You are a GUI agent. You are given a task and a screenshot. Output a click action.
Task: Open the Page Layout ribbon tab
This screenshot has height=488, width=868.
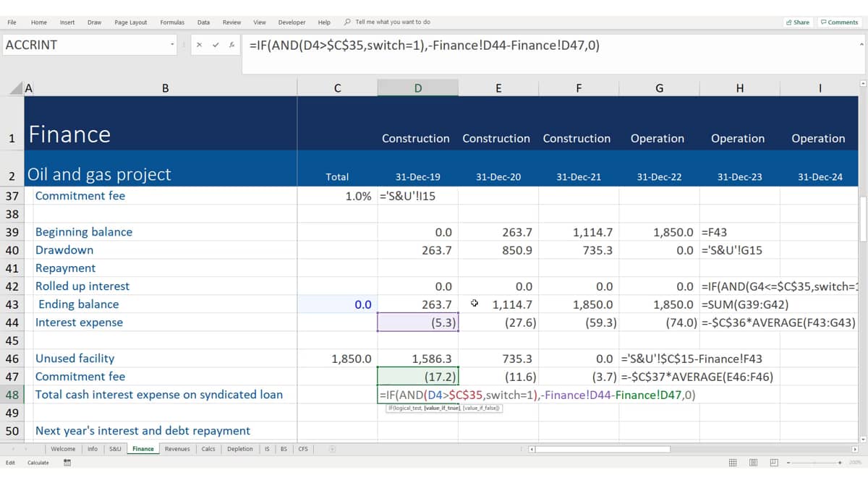pyautogui.click(x=131, y=22)
